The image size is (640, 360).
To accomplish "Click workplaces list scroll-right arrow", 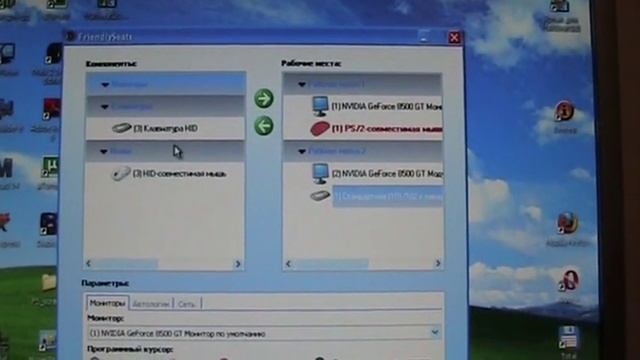I will coord(437,263).
